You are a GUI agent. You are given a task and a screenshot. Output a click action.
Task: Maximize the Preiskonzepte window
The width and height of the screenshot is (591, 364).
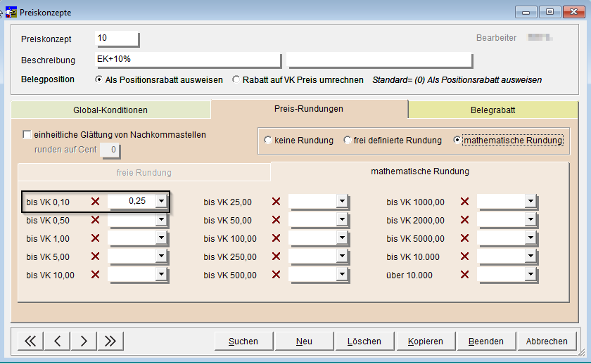(550, 12)
